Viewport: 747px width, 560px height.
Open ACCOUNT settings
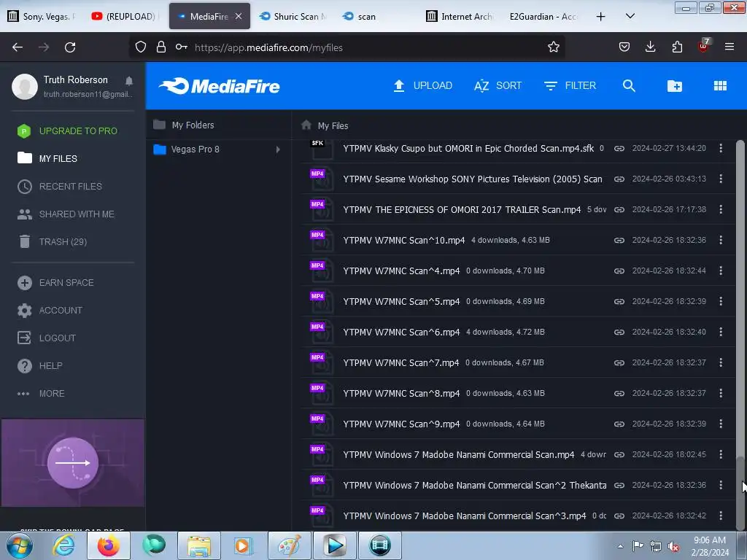pyautogui.click(x=50, y=311)
